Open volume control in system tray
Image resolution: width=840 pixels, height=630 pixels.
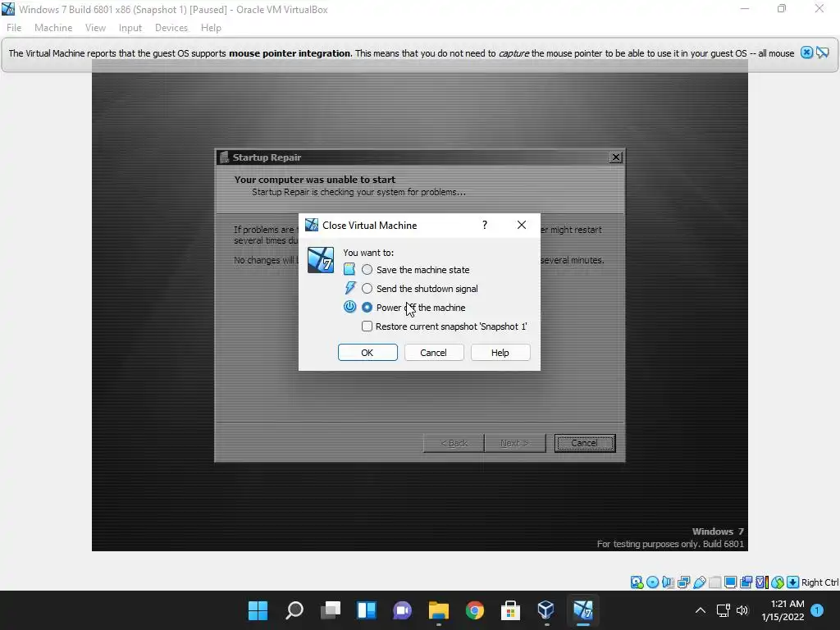coord(742,610)
